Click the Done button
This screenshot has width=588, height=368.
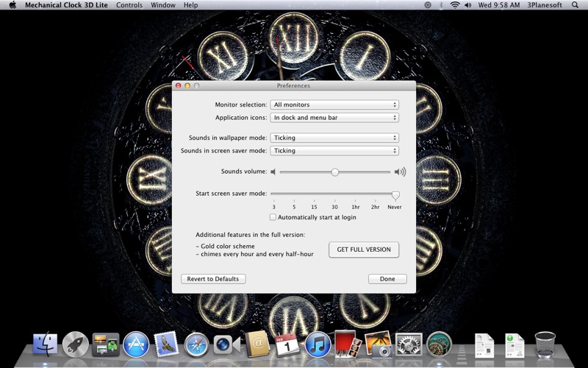[x=387, y=279]
